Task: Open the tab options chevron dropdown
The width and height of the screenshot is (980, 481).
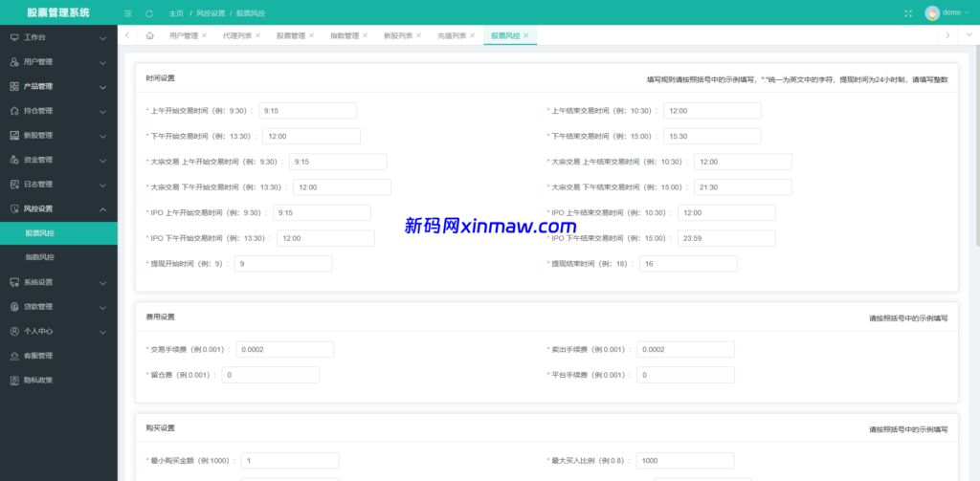Action: click(x=968, y=35)
